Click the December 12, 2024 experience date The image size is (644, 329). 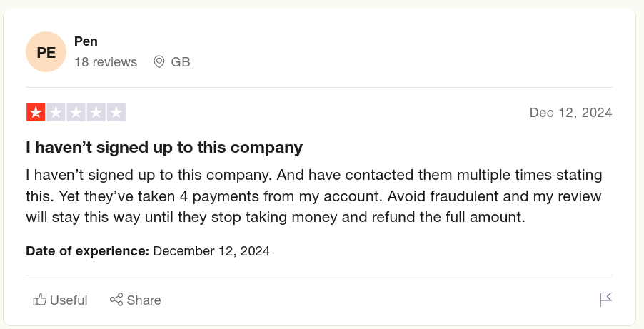211,251
